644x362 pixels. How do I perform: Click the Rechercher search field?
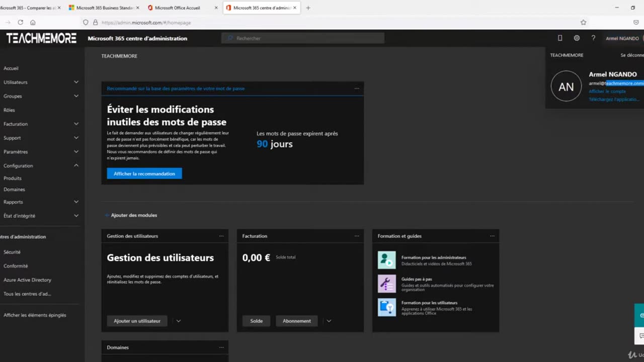[x=303, y=38]
